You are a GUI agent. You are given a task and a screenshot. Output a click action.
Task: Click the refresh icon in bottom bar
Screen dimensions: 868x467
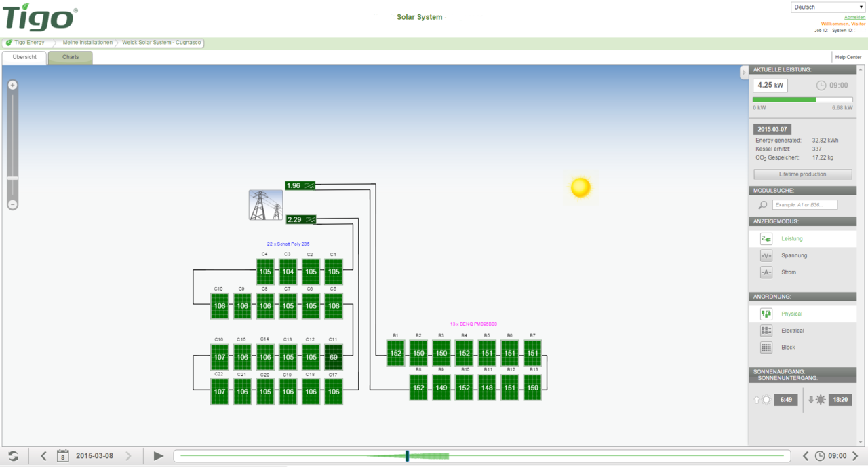coord(13,456)
